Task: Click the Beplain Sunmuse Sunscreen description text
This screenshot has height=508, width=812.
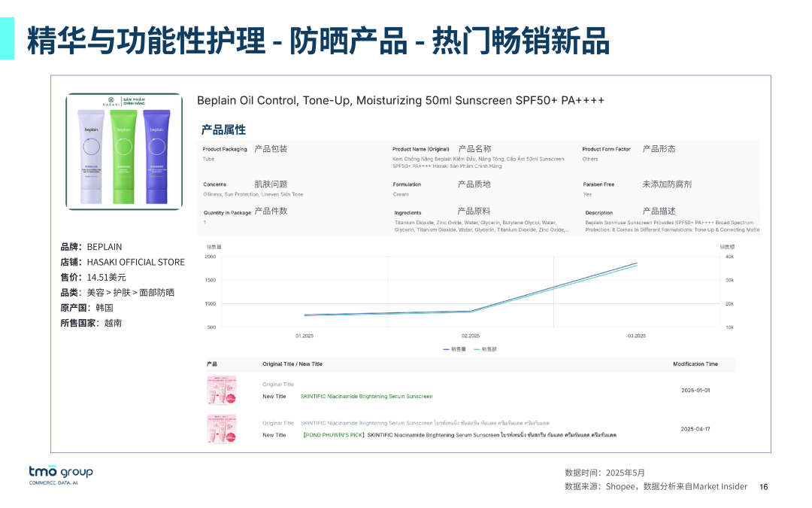Action: (x=672, y=226)
